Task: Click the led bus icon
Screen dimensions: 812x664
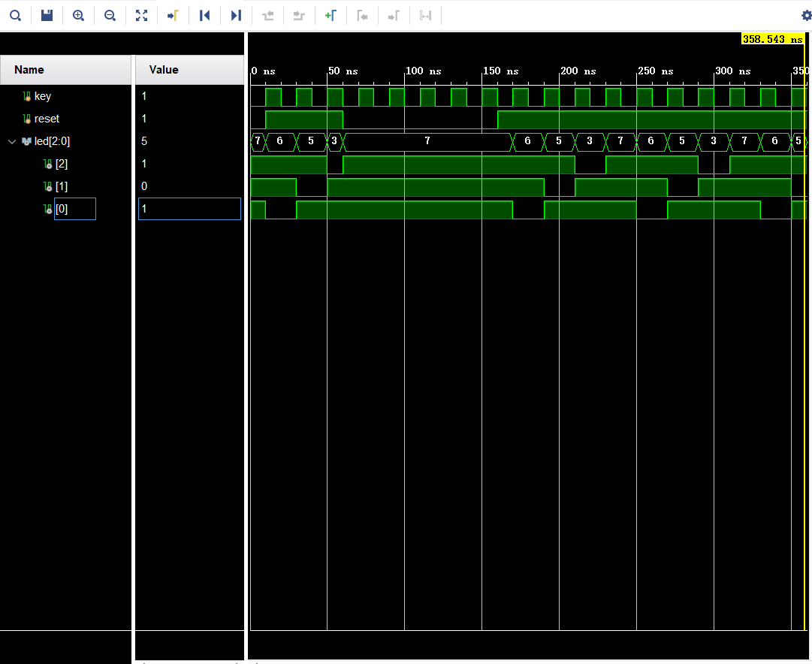Action: pos(26,141)
